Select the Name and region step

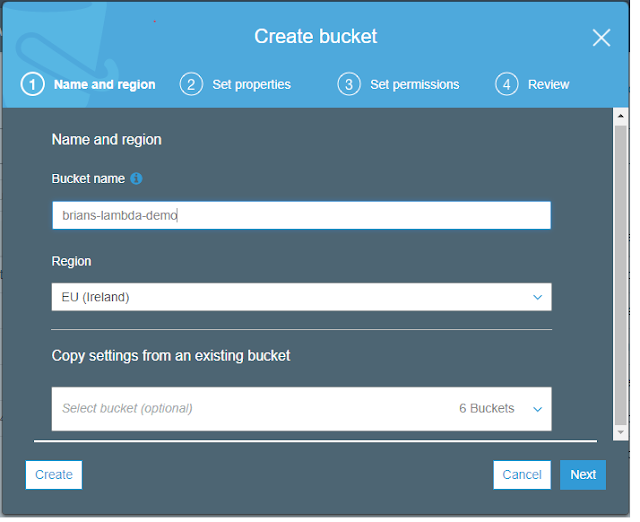104,84
